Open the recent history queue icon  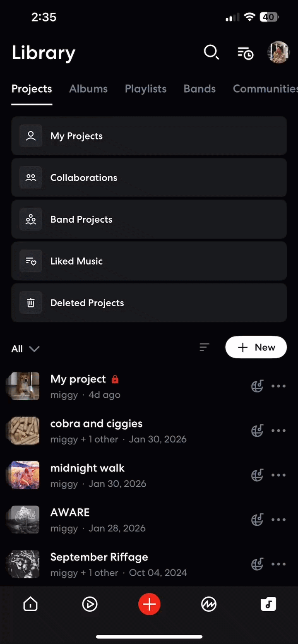coord(245,53)
